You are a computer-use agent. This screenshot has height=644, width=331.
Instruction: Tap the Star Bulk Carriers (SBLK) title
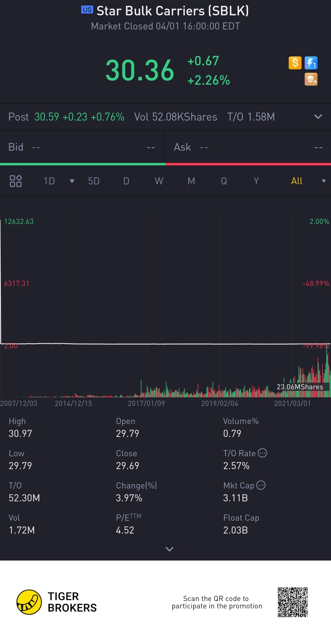173,11
